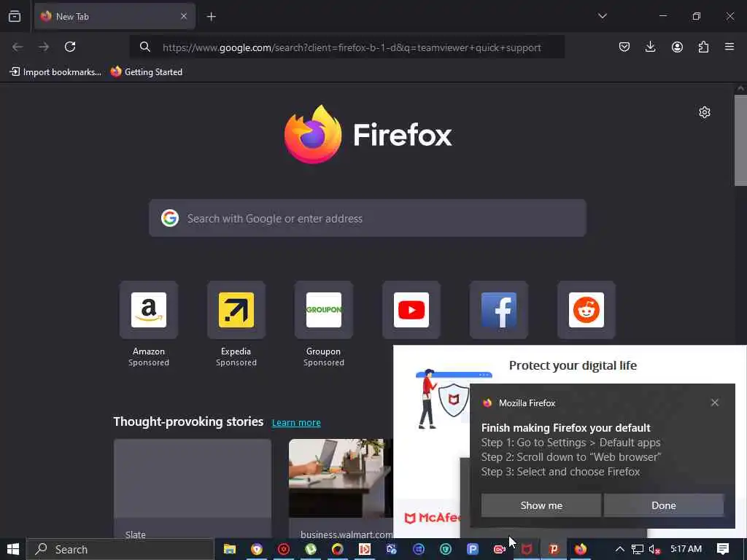The image size is (747, 560).
Task: Click the URL address bar field
Action: (x=347, y=47)
